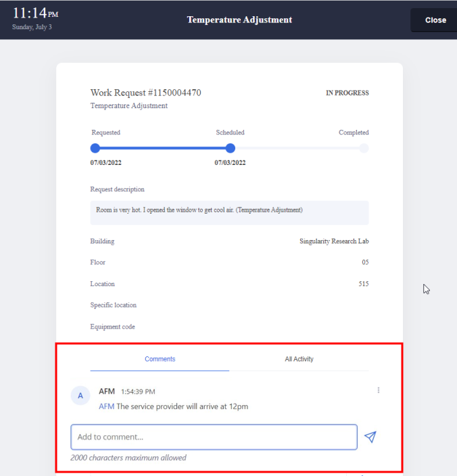Click the AFM commenter name in bold

coord(107,391)
